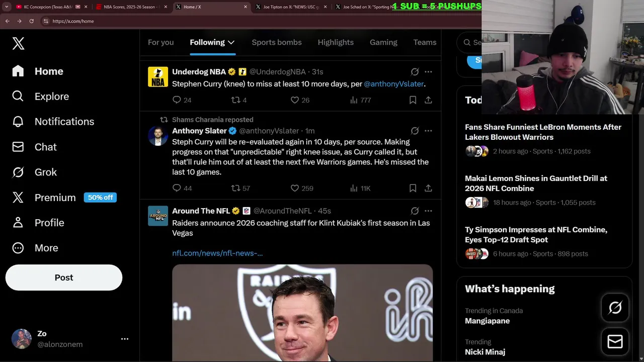Reply to Anthony Slater's post
Image resolution: width=644 pixels, height=362 pixels.
177,188
